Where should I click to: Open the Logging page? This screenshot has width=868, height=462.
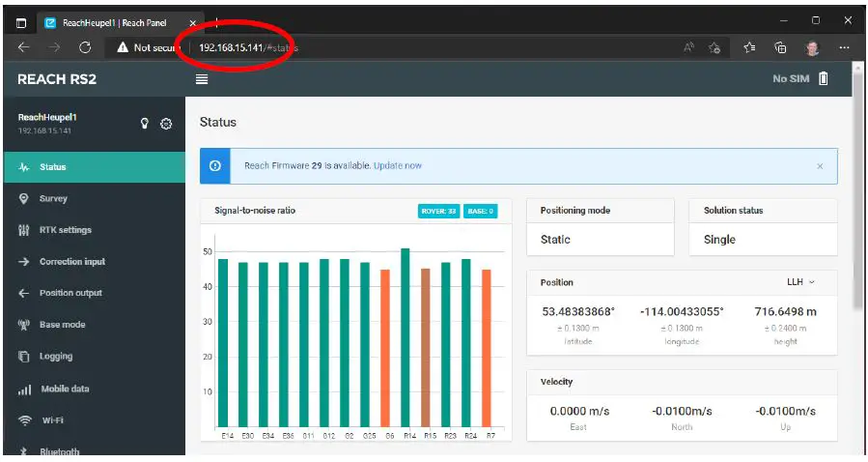coord(95,357)
